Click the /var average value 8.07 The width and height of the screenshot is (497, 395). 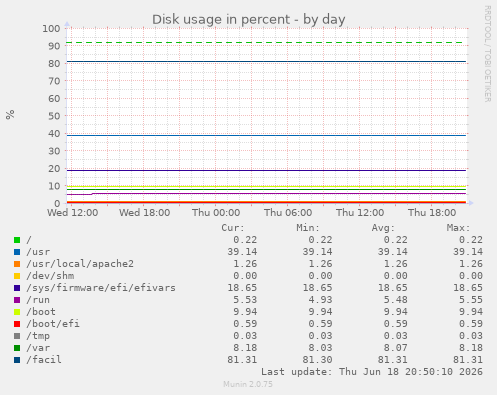coord(395,348)
